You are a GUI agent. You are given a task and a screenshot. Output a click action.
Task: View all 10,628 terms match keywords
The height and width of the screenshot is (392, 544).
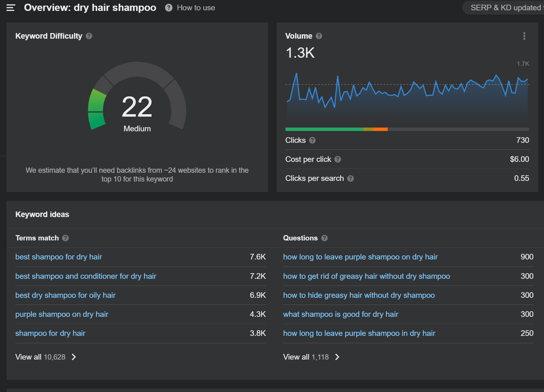coord(46,357)
